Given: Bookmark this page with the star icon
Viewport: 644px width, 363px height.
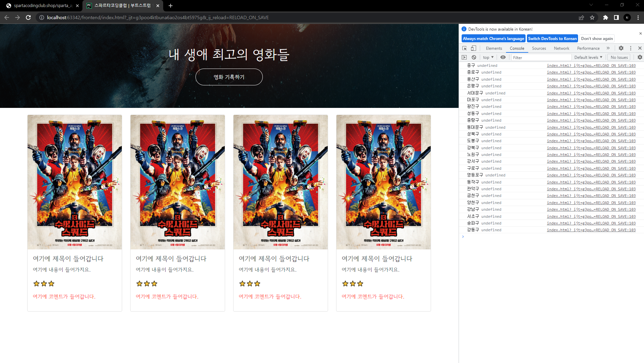Looking at the screenshot, I should pyautogui.click(x=592, y=17).
